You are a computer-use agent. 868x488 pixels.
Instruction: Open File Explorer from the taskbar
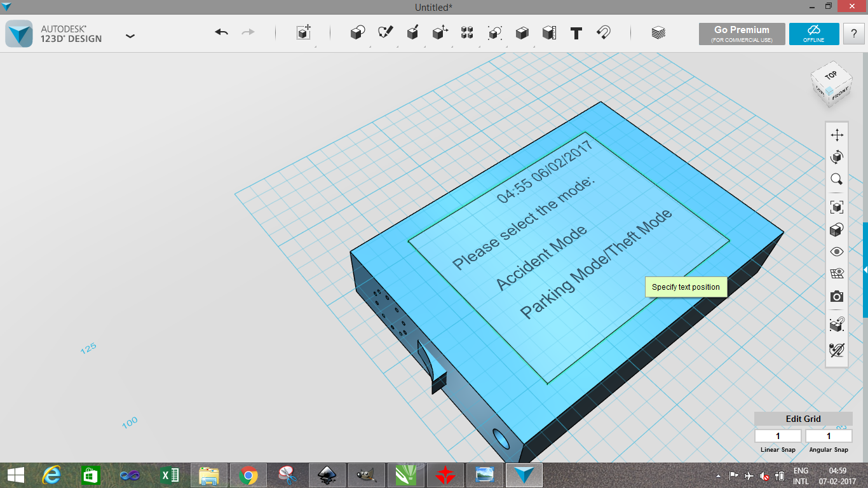click(x=209, y=475)
